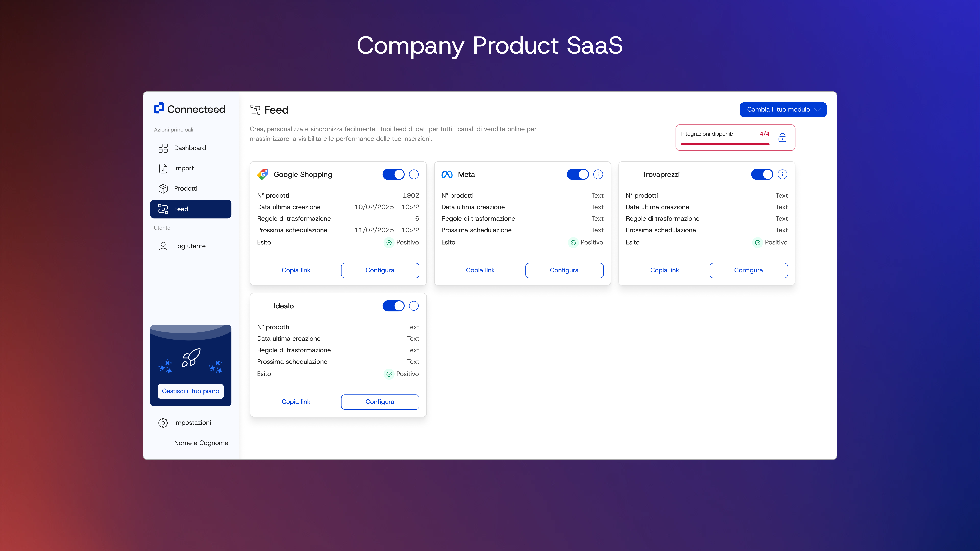Click the Utente section label

pyautogui.click(x=162, y=228)
